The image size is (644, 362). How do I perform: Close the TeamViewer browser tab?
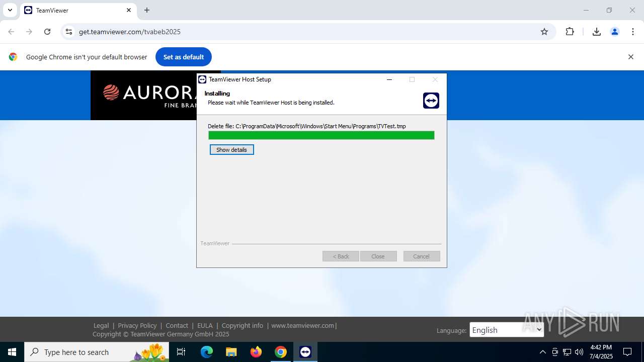coord(129,10)
